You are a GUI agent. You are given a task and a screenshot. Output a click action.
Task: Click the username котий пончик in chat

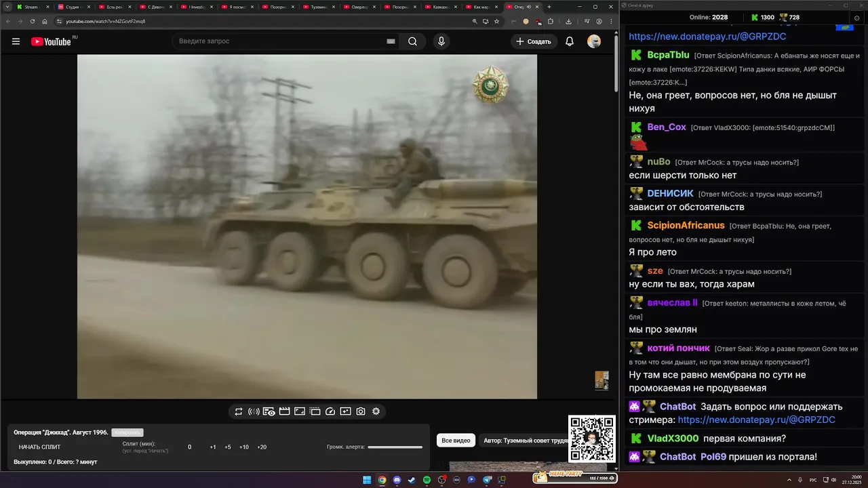(x=679, y=348)
